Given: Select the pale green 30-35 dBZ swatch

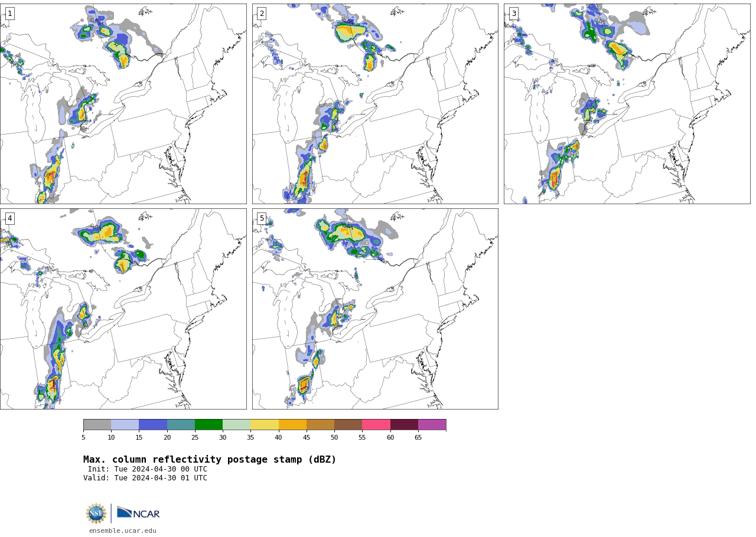Looking at the screenshot, I should pos(236,425).
